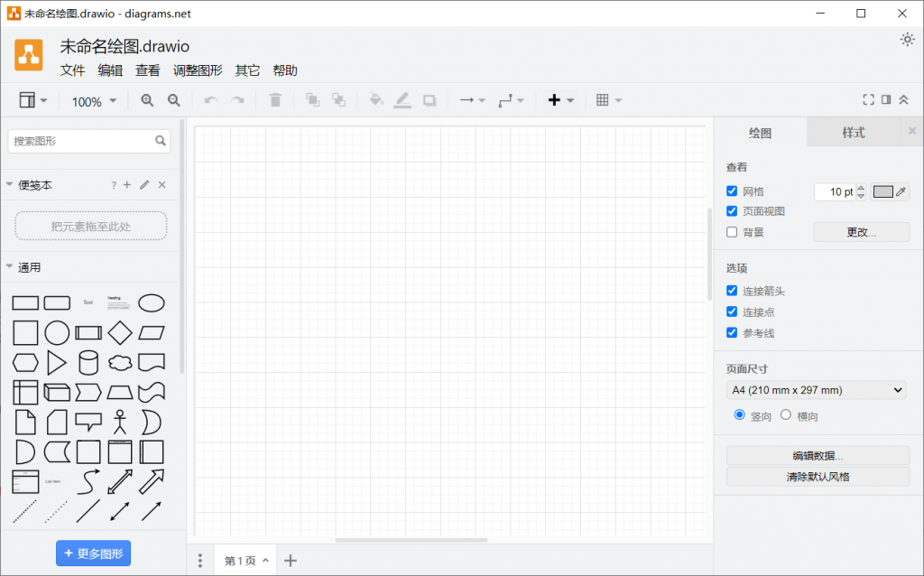924x576 pixels.
Task: Open the 100% zoom level dropdown
Action: point(94,101)
